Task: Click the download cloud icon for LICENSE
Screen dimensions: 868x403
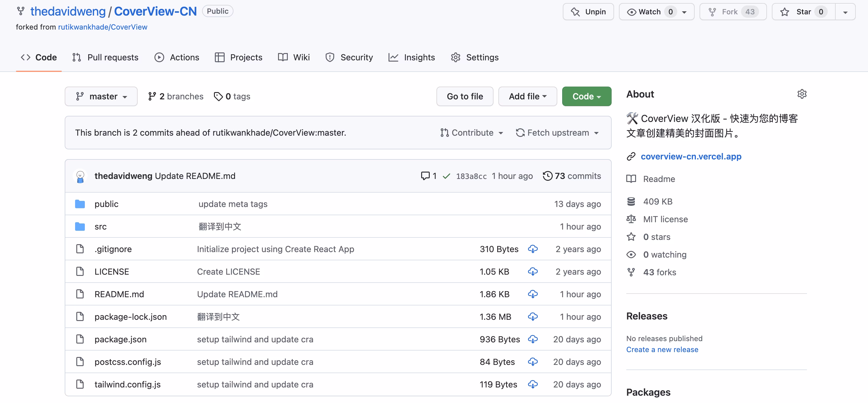Action: pos(533,271)
